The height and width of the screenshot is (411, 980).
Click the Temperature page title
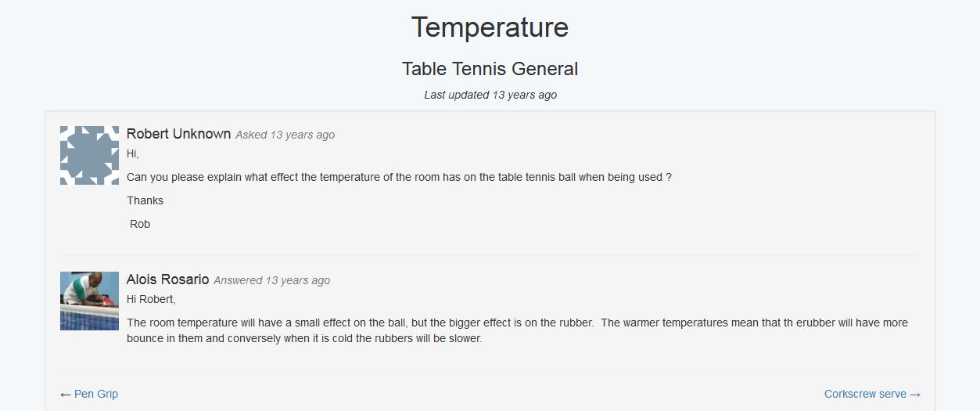click(490, 27)
